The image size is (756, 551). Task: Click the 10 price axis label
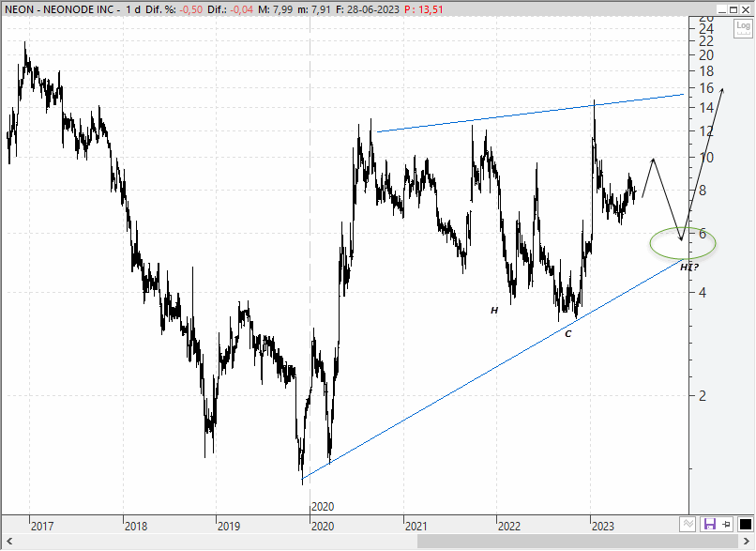point(706,158)
